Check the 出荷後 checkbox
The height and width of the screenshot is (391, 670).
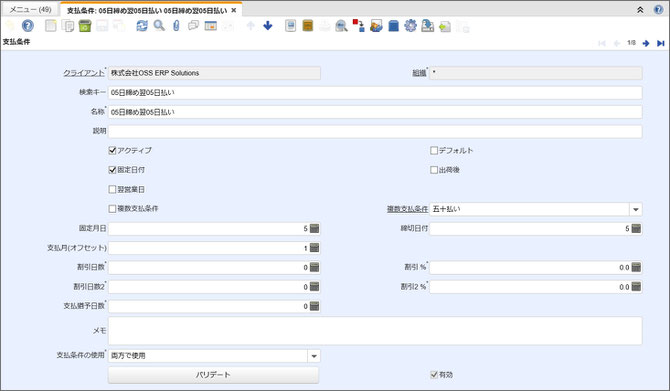pos(434,170)
